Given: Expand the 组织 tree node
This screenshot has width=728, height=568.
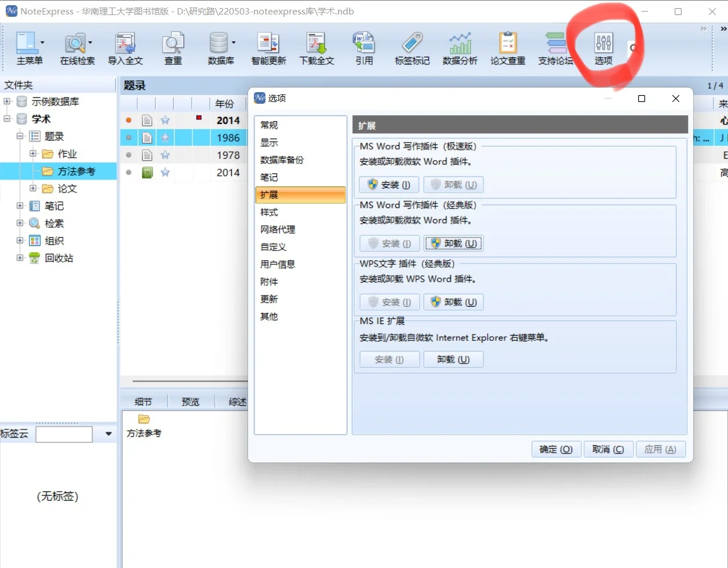Looking at the screenshot, I should (20, 241).
